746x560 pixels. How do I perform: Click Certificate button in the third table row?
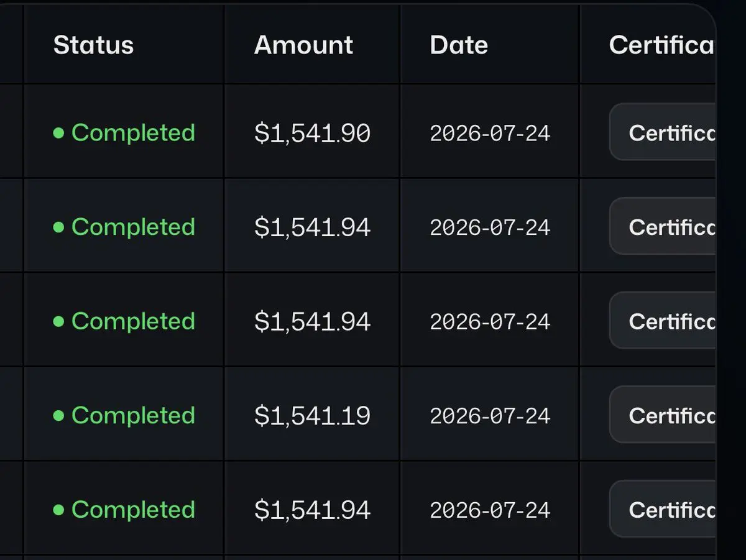pos(663,321)
